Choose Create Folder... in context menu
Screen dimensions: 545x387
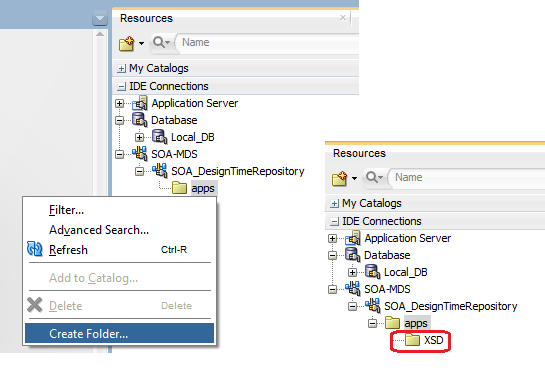[120, 333]
